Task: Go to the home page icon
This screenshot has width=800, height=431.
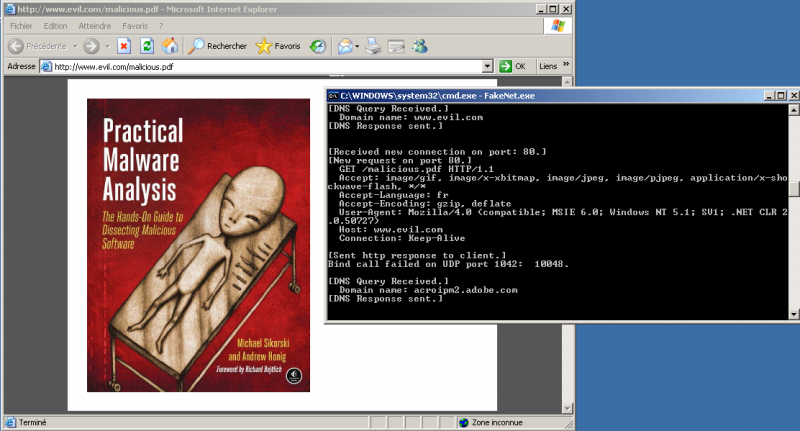Action: click(x=170, y=46)
